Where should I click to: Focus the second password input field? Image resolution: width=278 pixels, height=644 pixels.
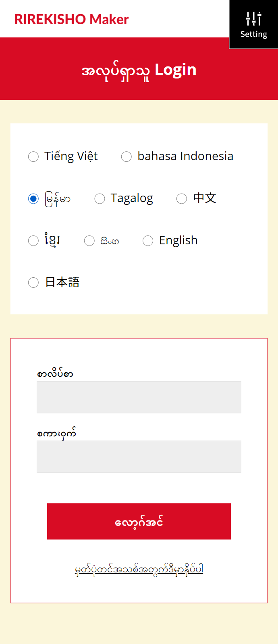139,456
